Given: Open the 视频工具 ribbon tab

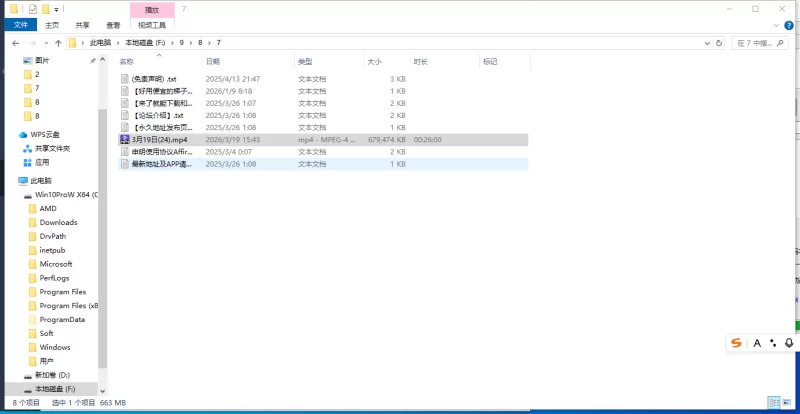Looking at the screenshot, I should [x=152, y=25].
